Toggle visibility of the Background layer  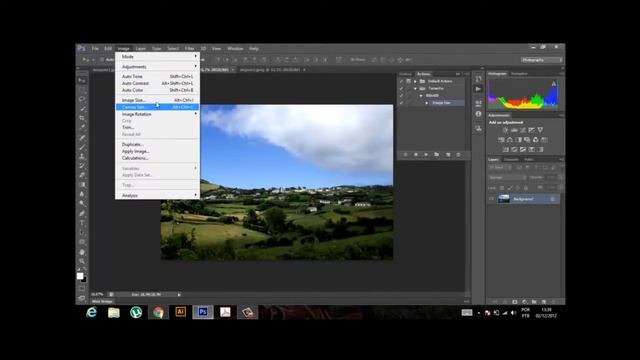click(x=491, y=199)
